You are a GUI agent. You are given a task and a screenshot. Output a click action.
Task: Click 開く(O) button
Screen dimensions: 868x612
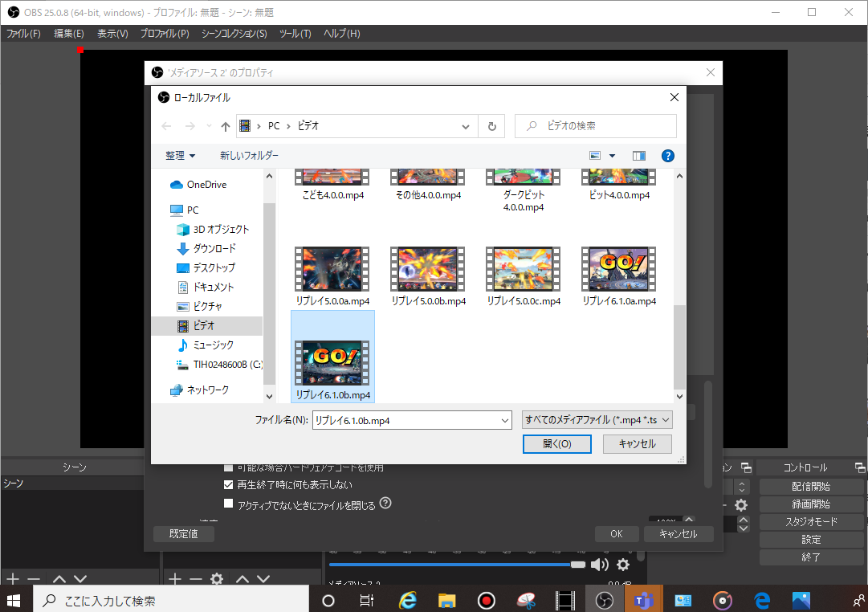(x=557, y=443)
